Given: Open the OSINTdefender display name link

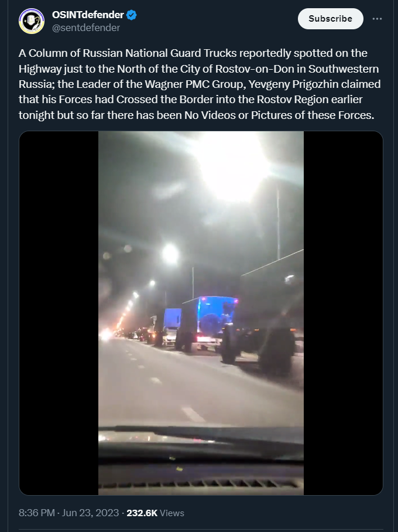Looking at the screenshot, I should (88, 15).
